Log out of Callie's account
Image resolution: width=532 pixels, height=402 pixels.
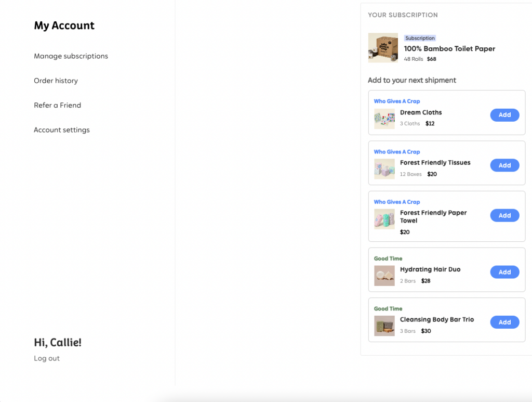46,358
